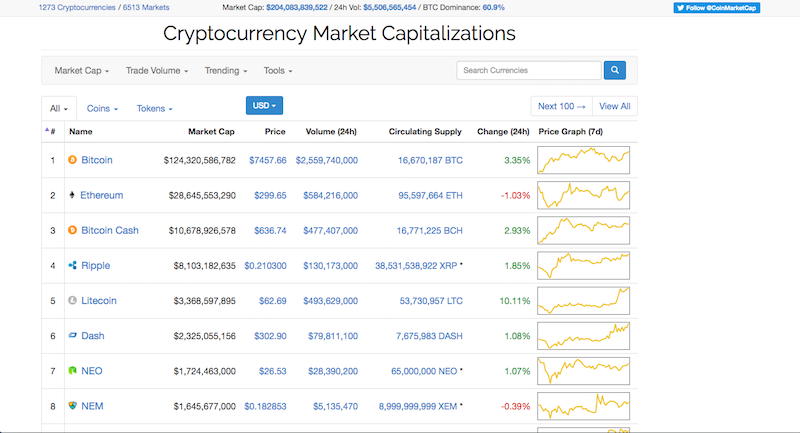800x433 pixels.
Task: Sort by the Name column header
Action: [81, 132]
